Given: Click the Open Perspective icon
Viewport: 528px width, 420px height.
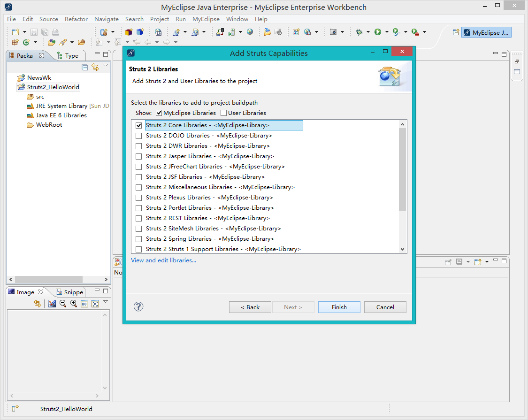Looking at the screenshot, I should click(x=456, y=32).
